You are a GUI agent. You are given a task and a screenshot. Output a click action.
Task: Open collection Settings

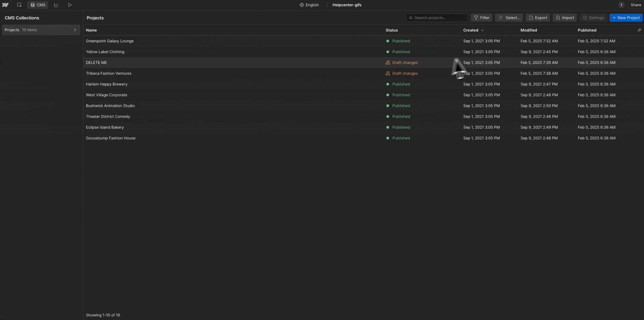tap(593, 18)
